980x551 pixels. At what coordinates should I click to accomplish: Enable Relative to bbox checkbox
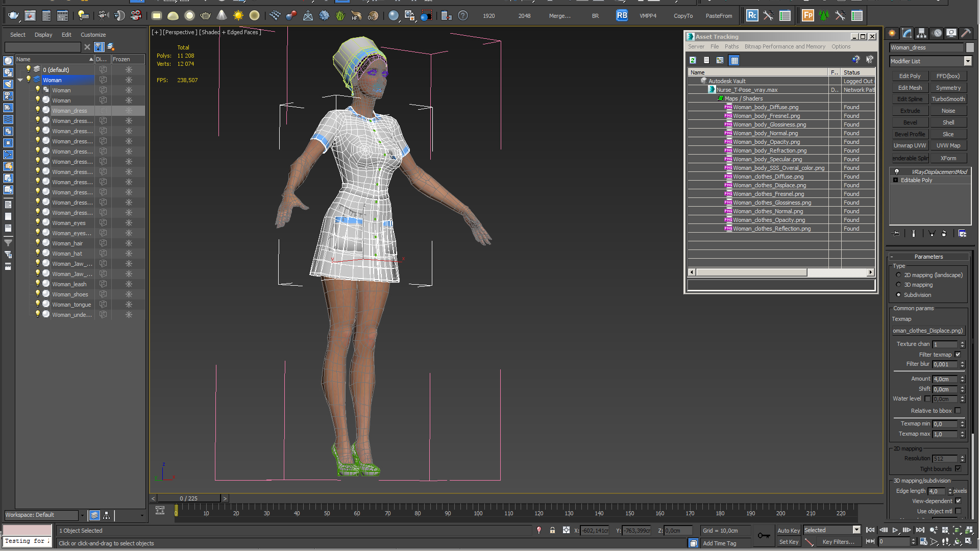[x=958, y=411]
